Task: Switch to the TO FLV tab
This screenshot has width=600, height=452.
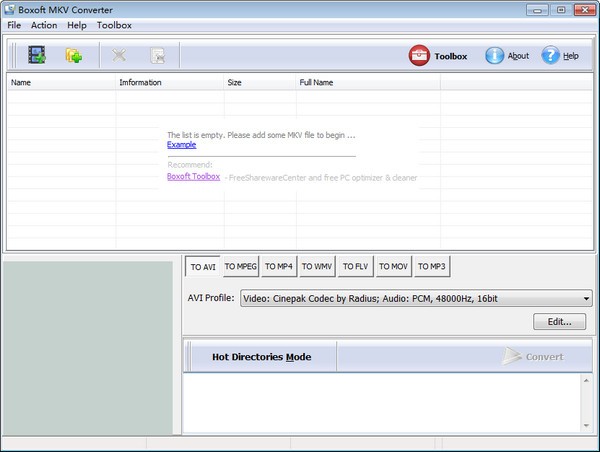Action: (x=355, y=266)
